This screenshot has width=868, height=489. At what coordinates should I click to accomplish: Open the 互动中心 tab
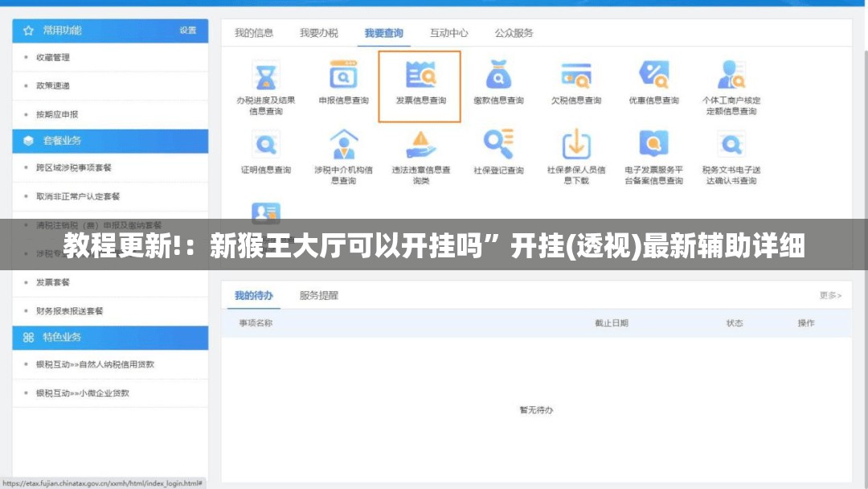pos(449,33)
